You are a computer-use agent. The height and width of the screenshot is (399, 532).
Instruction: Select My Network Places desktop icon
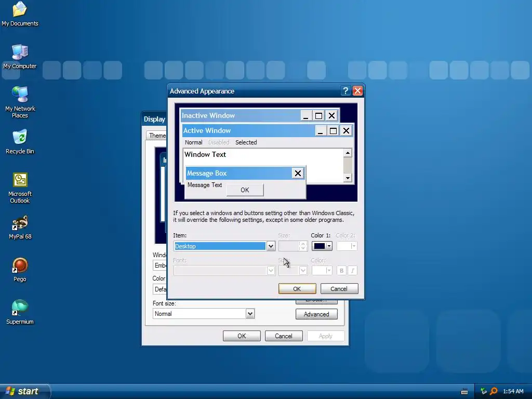[20, 102]
